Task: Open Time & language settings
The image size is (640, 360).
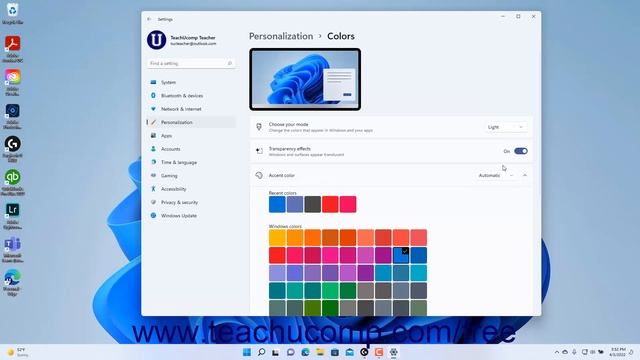Action: 191,162
